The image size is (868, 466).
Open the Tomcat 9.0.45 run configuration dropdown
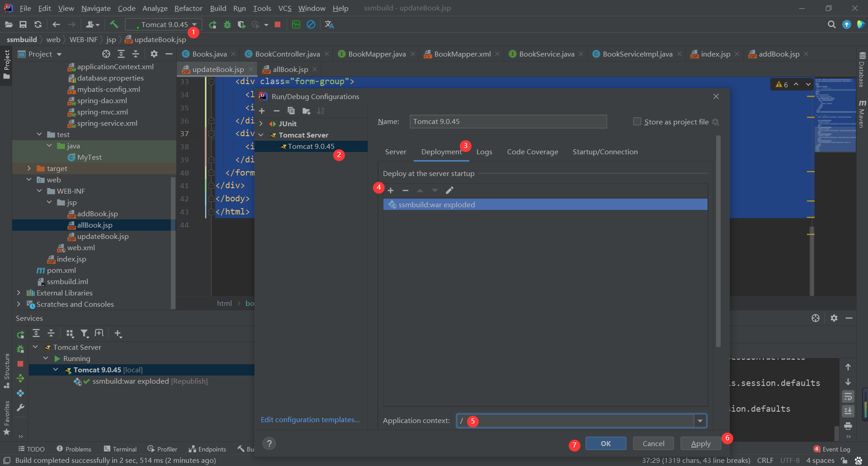point(163,24)
